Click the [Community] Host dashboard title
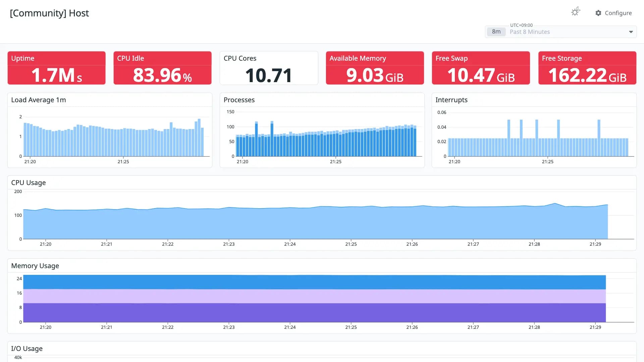Screen dimensions: 644x362 point(49,13)
